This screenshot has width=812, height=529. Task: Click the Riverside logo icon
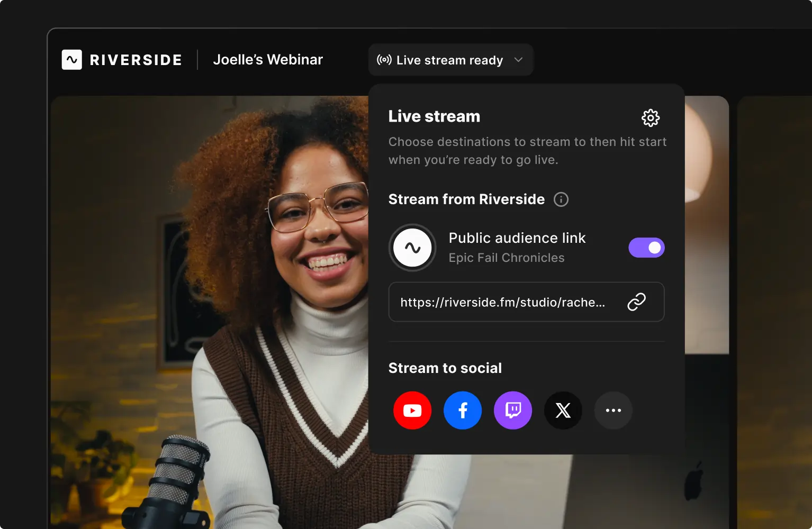72,60
